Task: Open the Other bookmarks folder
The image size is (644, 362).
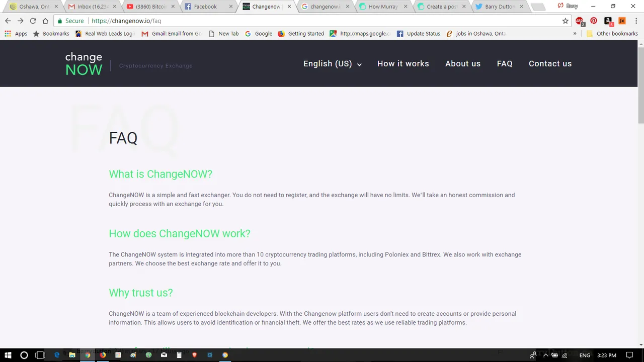Action: pyautogui.click(x=612, y=34)
